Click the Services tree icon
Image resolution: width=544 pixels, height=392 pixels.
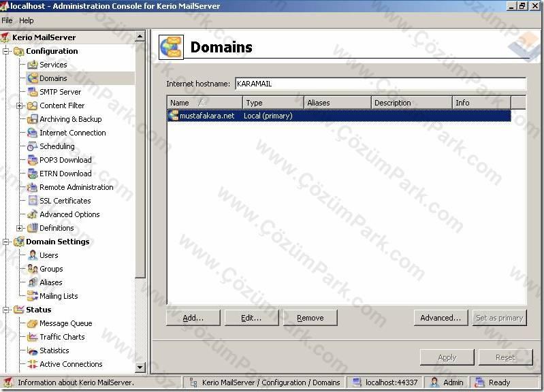pyautogui.click(x=32, y=65)
